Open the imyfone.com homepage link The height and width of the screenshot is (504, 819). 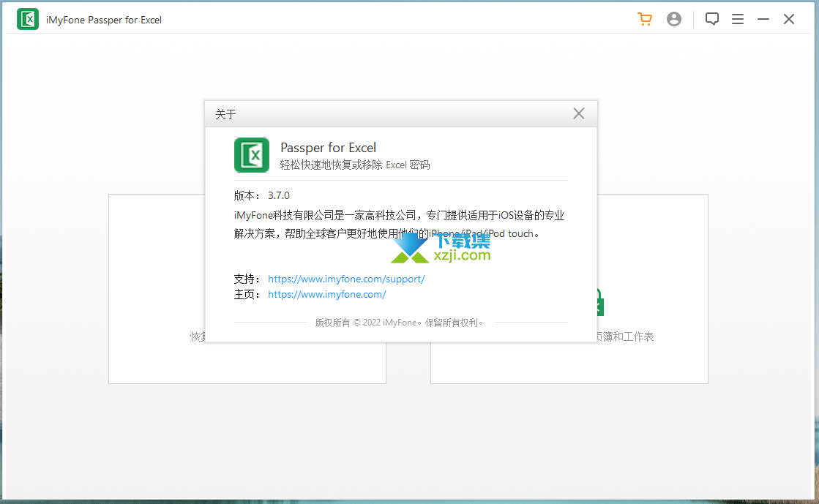pos(327,295)
